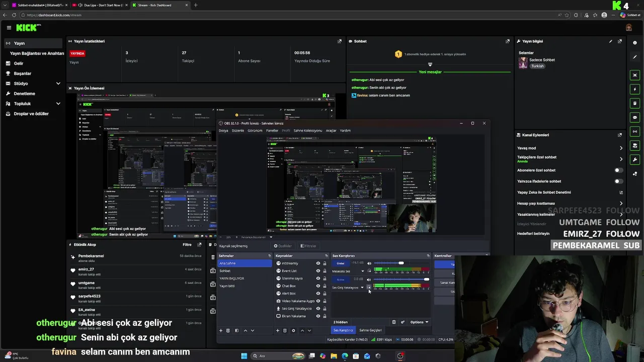Image resolution: width=644 pixels, height=362 pixels.
Task: Hide the Ekran Yakalama source
Action: click(x=318, y=316)
